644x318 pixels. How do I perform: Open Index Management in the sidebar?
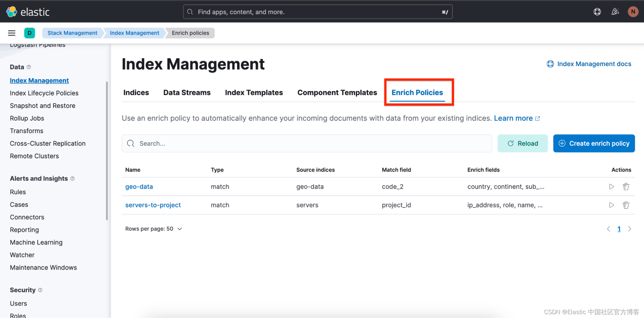(x=39, y=81)
